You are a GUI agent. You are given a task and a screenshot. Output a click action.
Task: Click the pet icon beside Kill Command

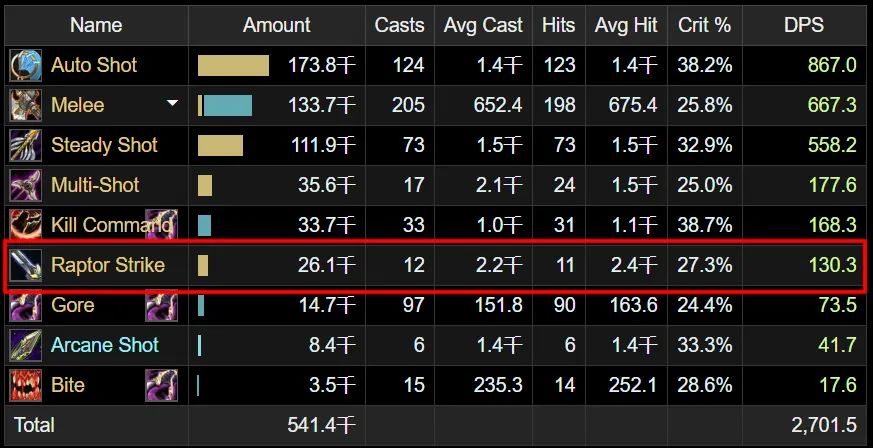pyautogui.click(x=161, y=225)
